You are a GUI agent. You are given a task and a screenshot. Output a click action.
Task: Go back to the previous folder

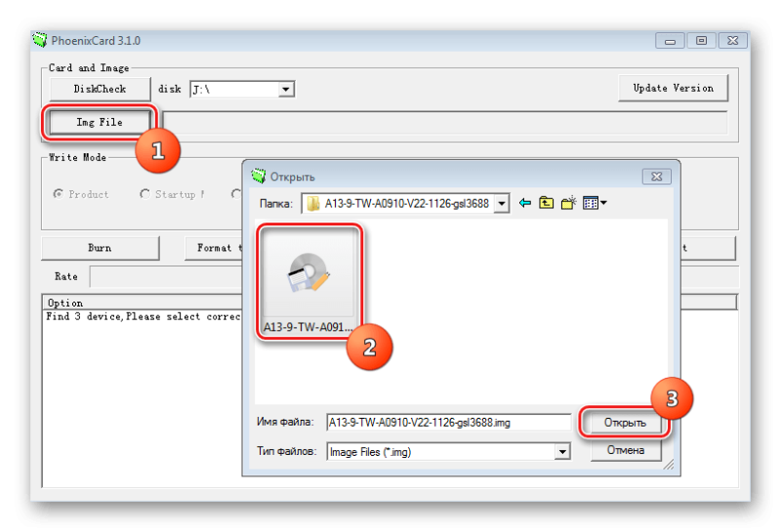525,203
